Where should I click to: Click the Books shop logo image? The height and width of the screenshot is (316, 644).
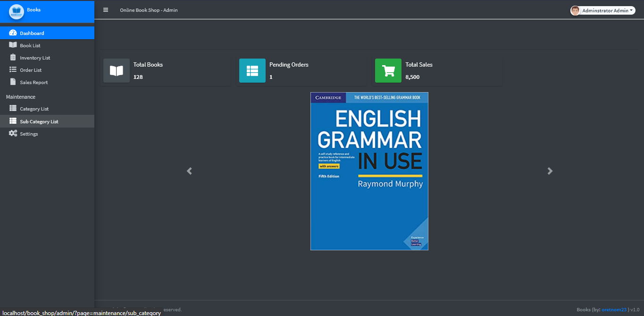coord(17,11)
